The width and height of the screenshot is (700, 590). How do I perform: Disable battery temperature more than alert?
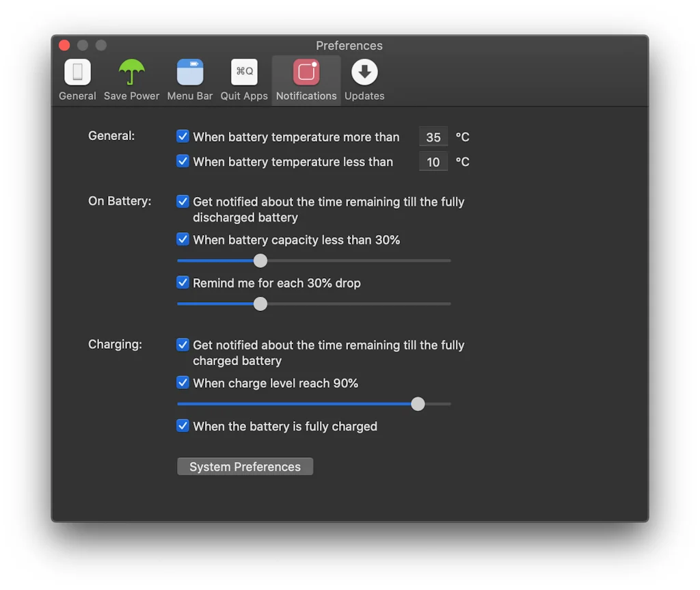(183, 137)
